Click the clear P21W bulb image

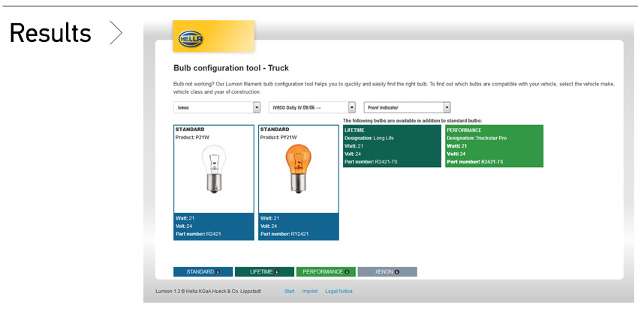[x=214, y=169]
